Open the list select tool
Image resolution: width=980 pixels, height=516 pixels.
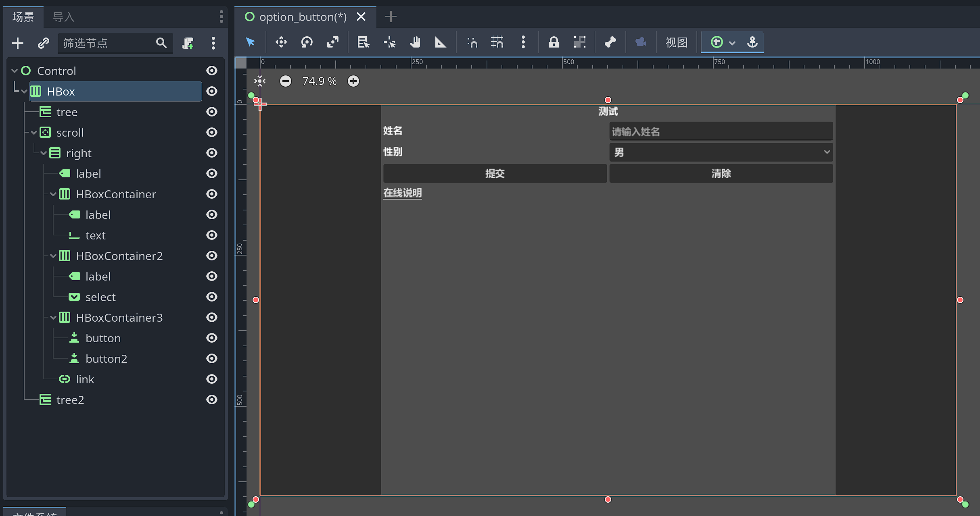tap(363, 42)
